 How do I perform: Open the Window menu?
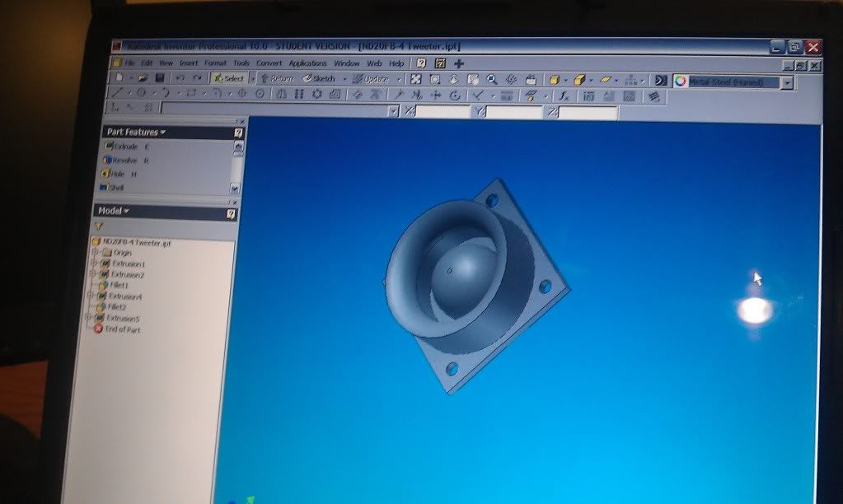[x=347, y=63]
